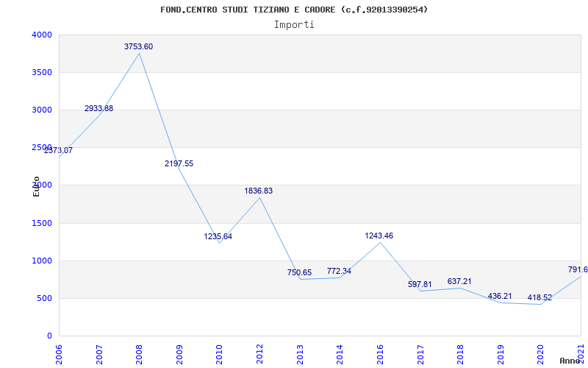The height and width of the screenshot is (368, 588).
Task: Click the Anno axis title
Action: pyautogui.click(x=570, y=361)
